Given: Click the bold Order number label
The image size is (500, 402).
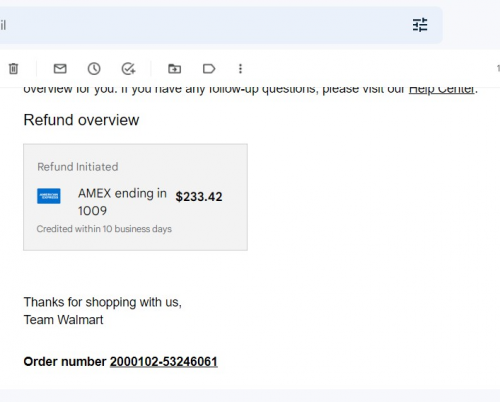Looking at the screenshot, I should tap(65, 362).
